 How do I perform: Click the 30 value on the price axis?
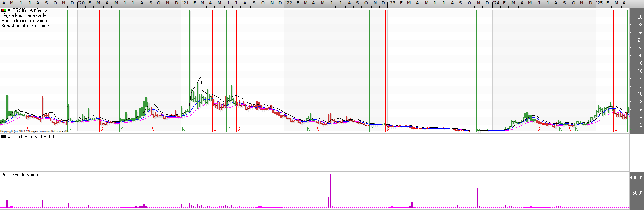[640, 17]
